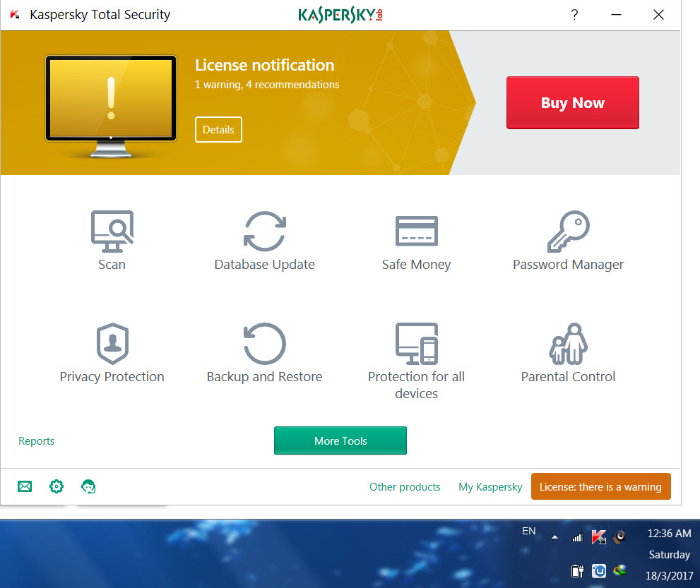Click the Kaspersky title bar app icon
Image resolution: width=700 pixels, height=588 pixels.
coord(15,15)
